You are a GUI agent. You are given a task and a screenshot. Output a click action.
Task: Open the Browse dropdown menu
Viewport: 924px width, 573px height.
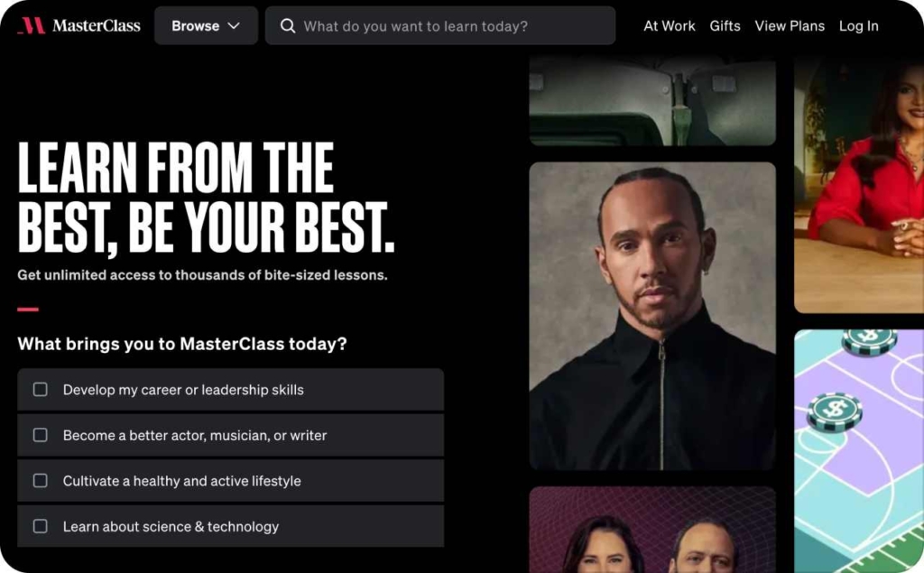coord(206,26)
